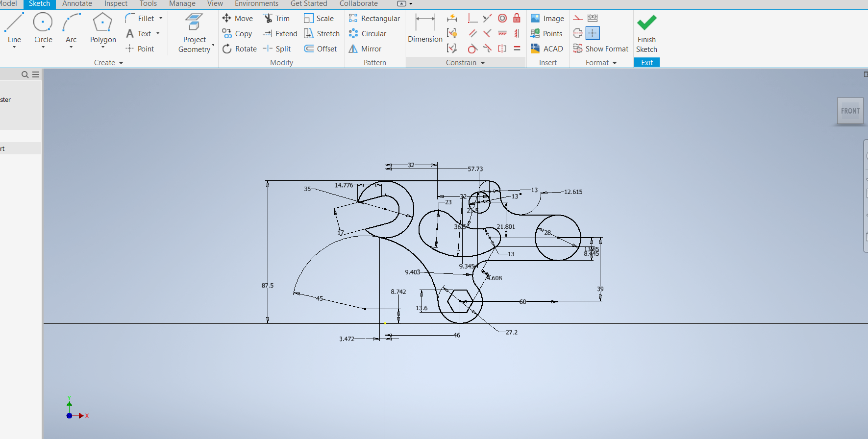Select the Tangent constraint icon
The height and width of the screenshot is (439, 868).
tap(472, 49)
